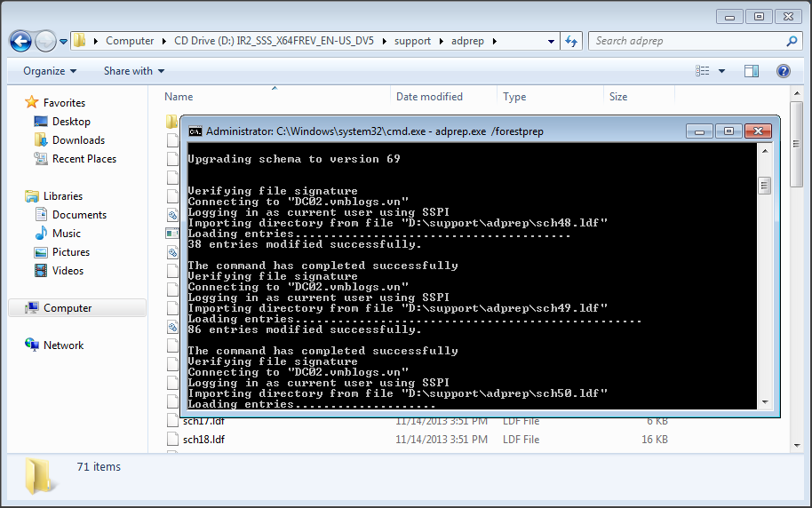
Task: Sort files by Date modified column
Action: (429, 97)
